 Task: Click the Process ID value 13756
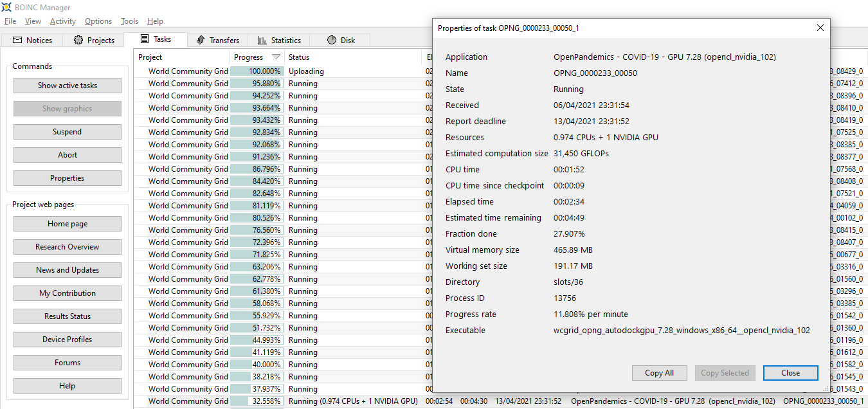coord(565,298)
